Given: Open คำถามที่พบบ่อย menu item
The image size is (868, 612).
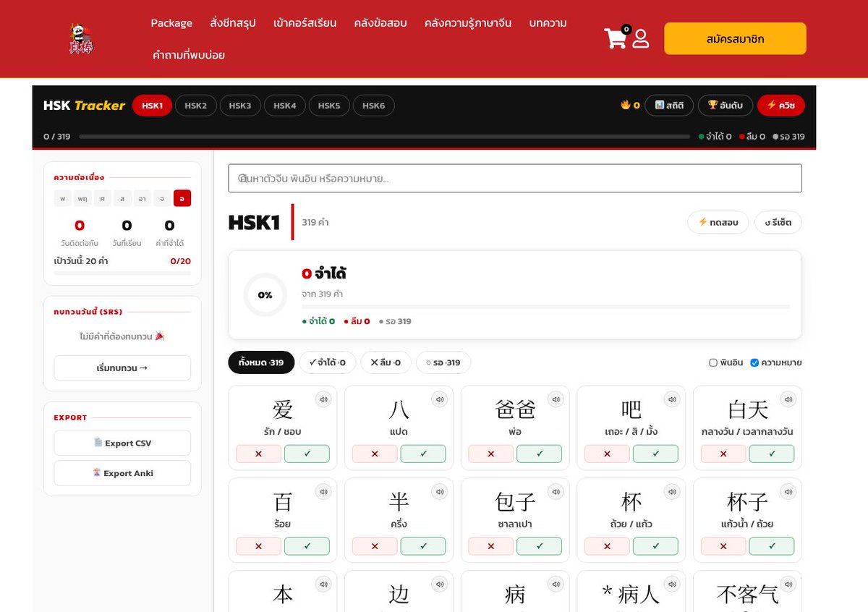Looking at the screenshot, I should point(189,55).
